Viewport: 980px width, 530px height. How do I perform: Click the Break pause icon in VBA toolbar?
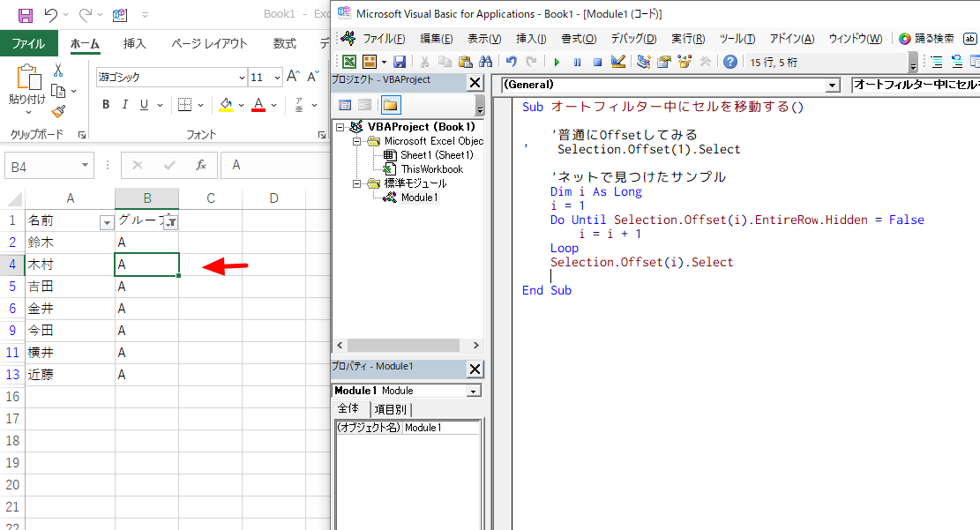577,62
